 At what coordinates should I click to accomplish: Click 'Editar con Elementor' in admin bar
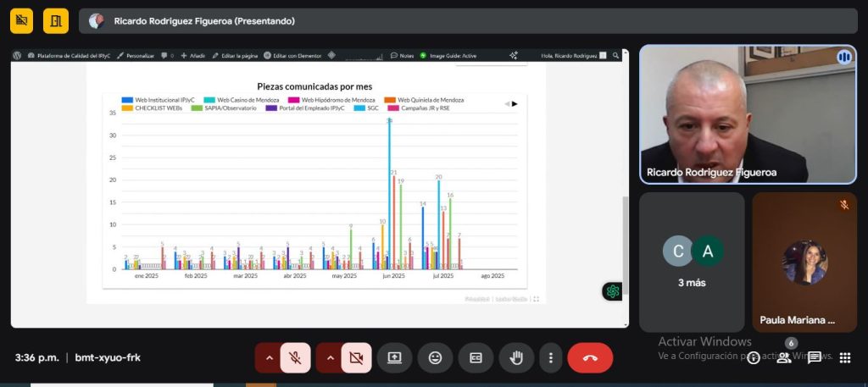pyautogui.click(x=292, y=56)
